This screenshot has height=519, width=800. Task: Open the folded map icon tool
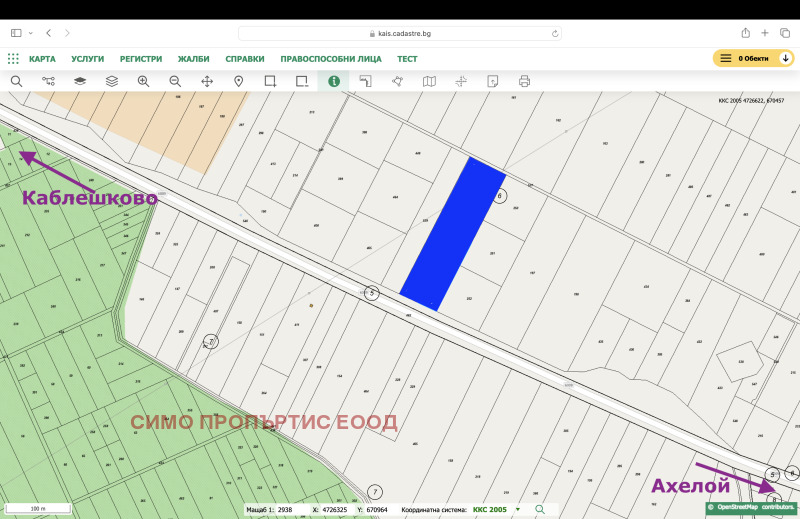point(429,81)
